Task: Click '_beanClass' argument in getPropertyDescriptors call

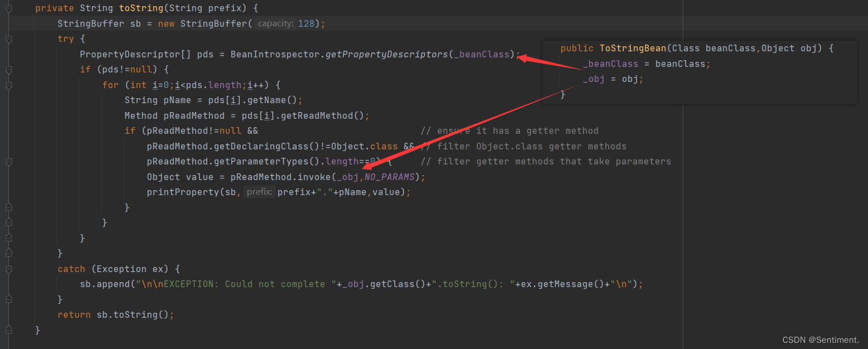Action: pos(482,54)
